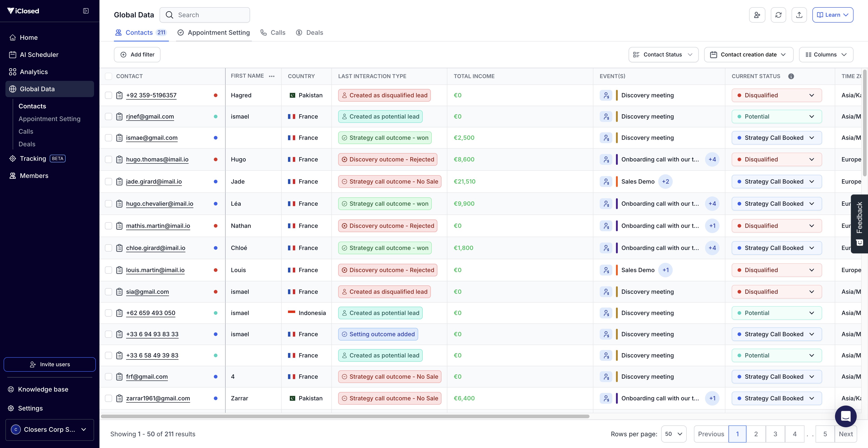This screenshot has height=448, width=868.
Task: Open the jade.girard@imail.io contact link
Action: [154, 181]
